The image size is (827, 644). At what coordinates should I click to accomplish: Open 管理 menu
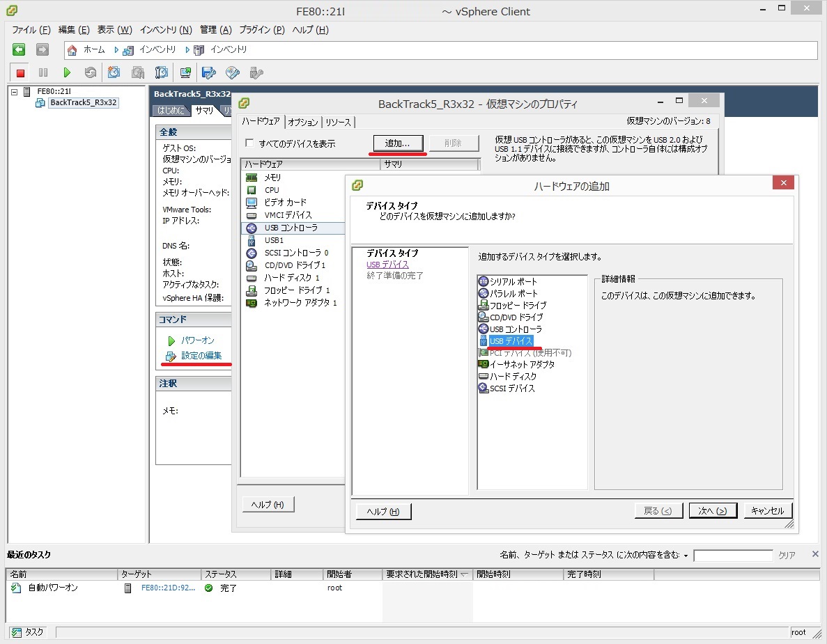[x=216, y=30]
